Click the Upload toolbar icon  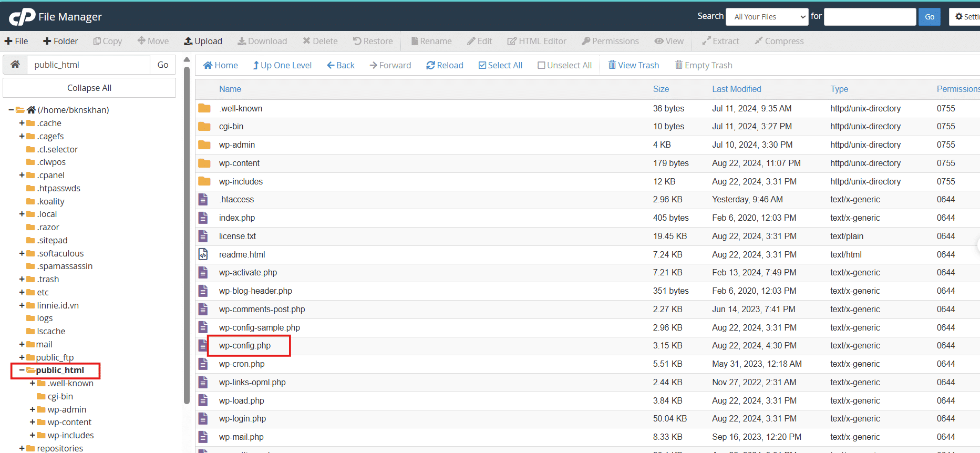pos(188,41)
